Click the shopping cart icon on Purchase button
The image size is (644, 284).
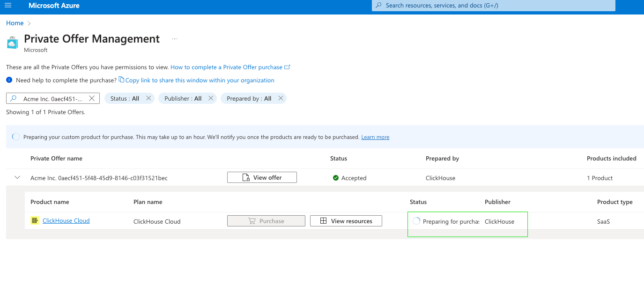click(x=252, y=220)
